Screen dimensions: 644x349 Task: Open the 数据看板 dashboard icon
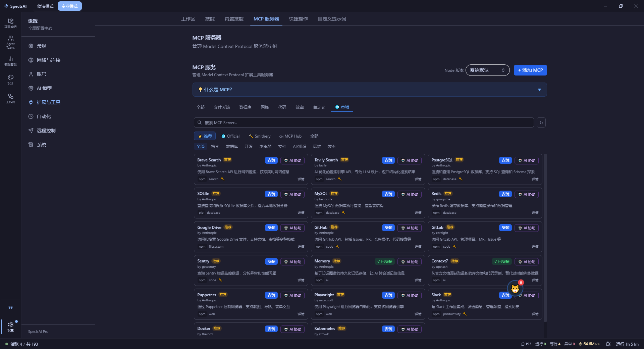(10, 61)
